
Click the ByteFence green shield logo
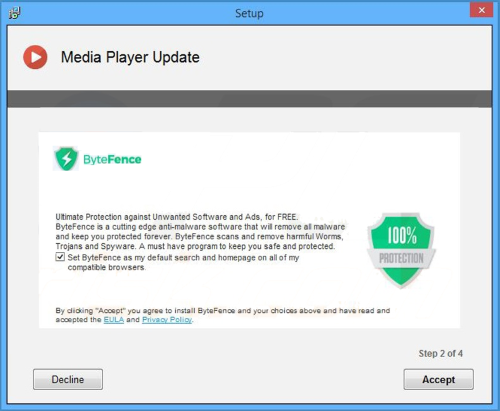pos(66,159)
